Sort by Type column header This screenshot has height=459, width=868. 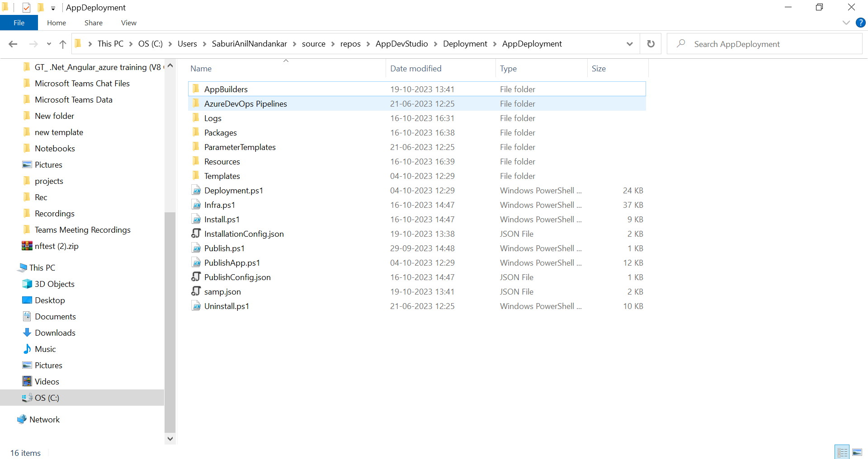[542, 68]
